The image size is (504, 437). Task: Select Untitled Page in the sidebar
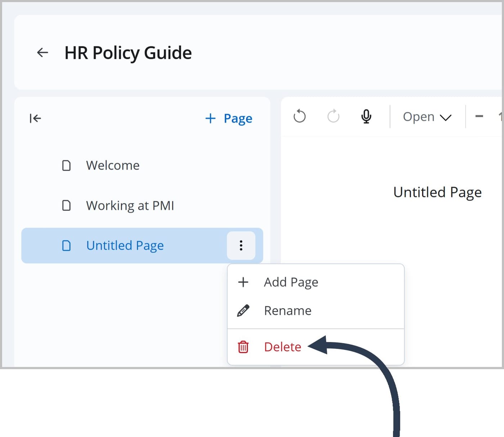(x=142, y=245)
